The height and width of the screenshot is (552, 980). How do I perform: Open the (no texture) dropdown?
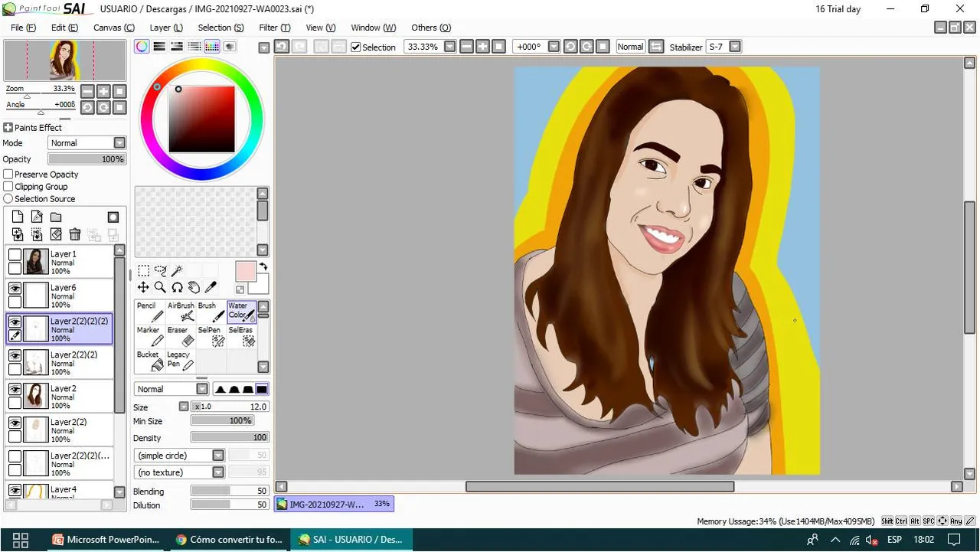[218, 472]
